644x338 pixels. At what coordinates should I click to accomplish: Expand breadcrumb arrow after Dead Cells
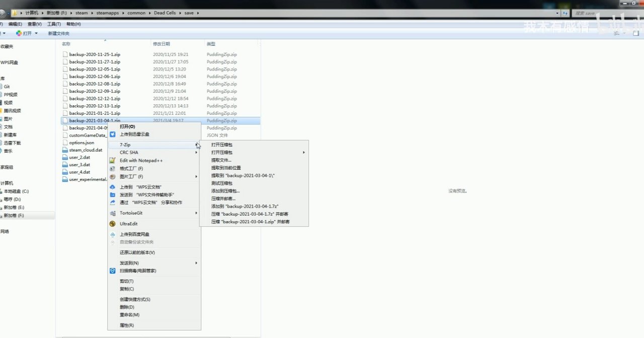coord(179,13)
